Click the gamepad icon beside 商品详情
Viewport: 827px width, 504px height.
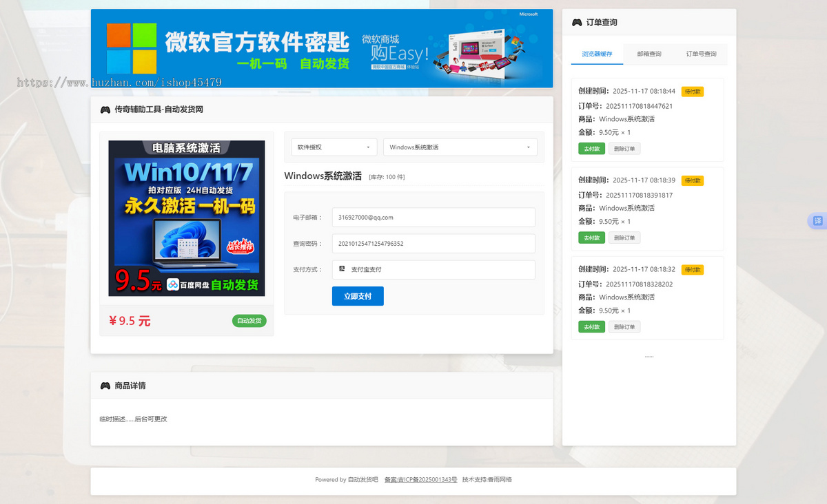click(x=105, y=386)
